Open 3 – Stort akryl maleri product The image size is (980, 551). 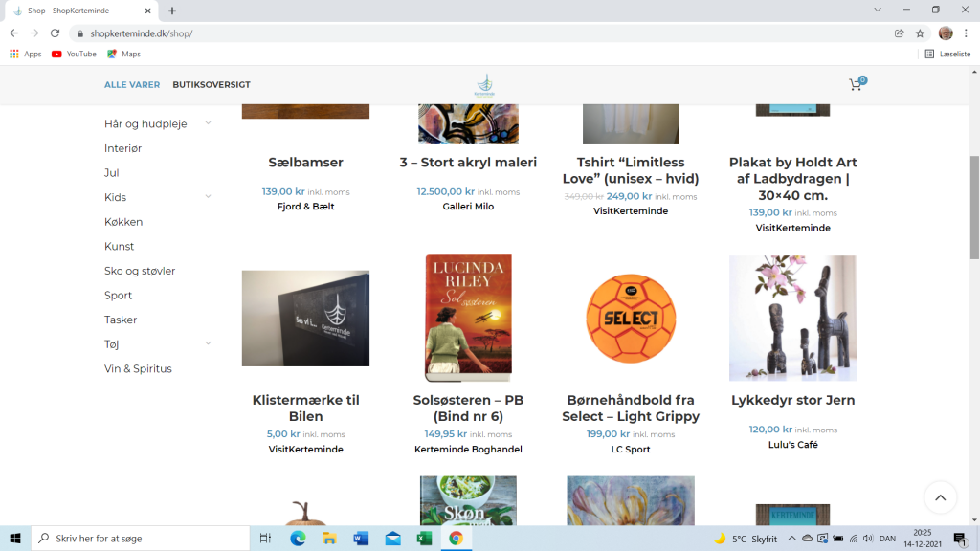tap(468, 163)
